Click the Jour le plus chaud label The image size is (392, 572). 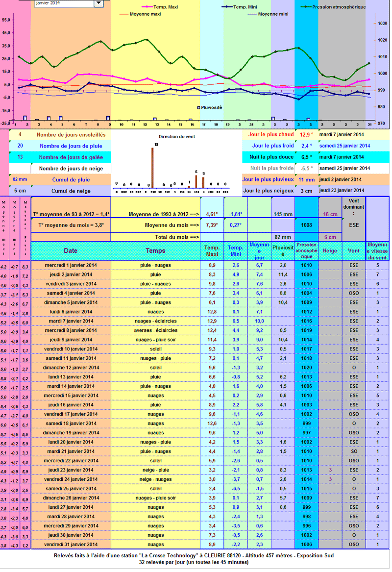coord(271,135)
